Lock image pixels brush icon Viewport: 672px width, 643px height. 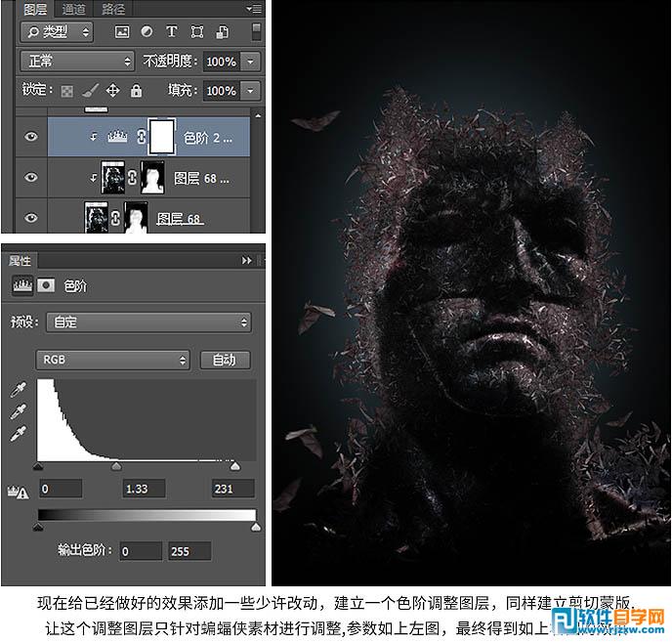click(90, 91)
